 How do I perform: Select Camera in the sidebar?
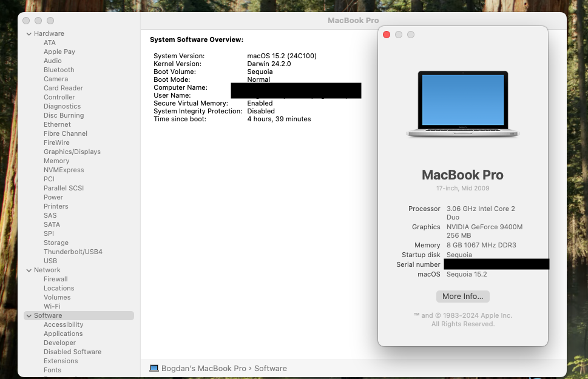click(x=56, y=79)
